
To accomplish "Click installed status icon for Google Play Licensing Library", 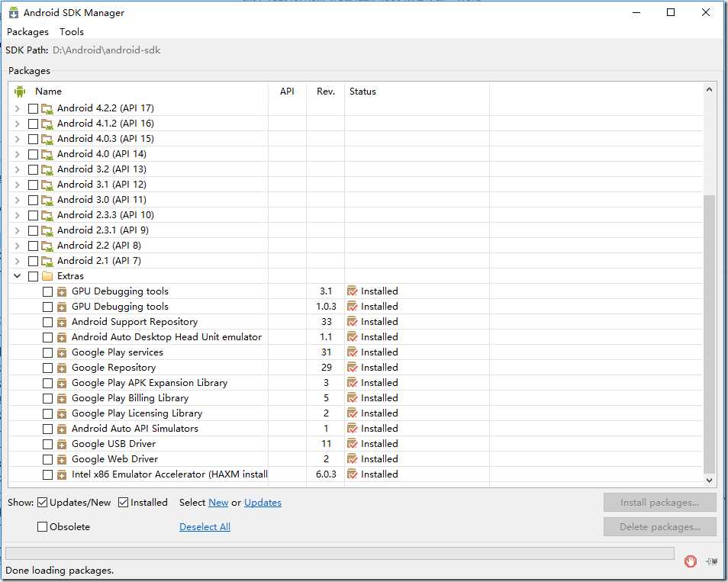I will (353, 413).
